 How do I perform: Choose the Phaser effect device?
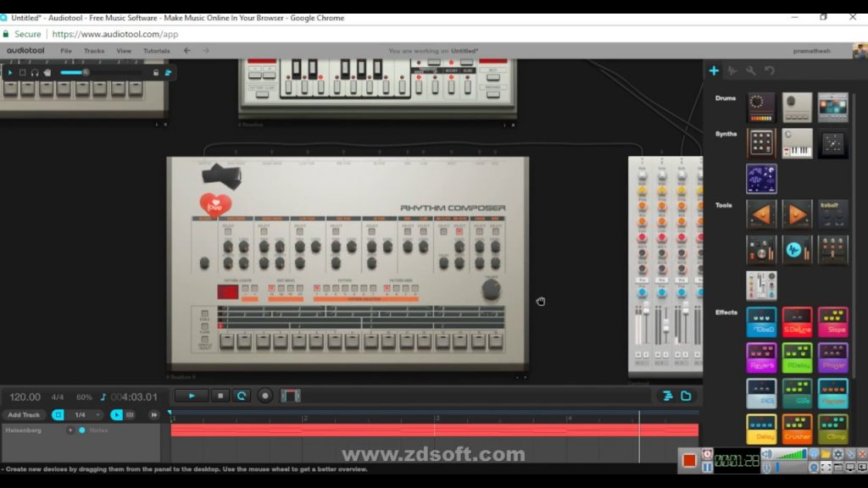point(832,357)
